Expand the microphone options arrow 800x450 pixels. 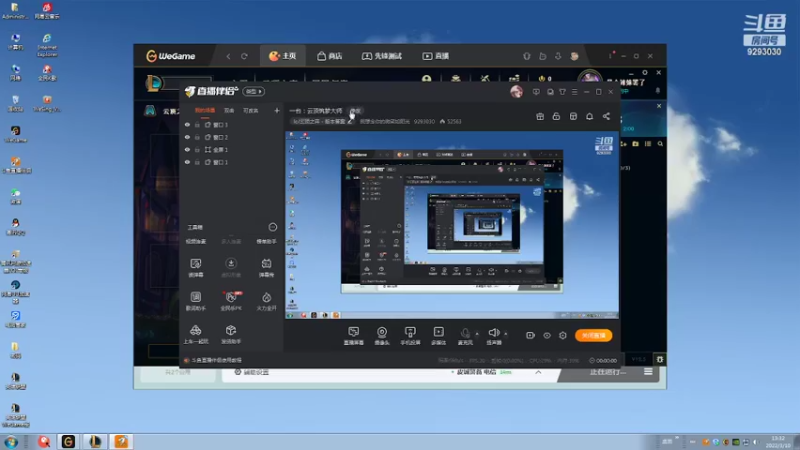pos(477,334)
